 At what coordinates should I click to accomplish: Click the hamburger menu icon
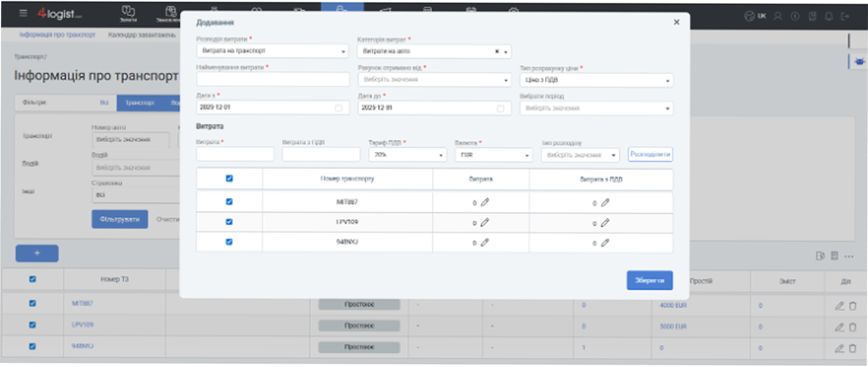(x=23, y=13)
